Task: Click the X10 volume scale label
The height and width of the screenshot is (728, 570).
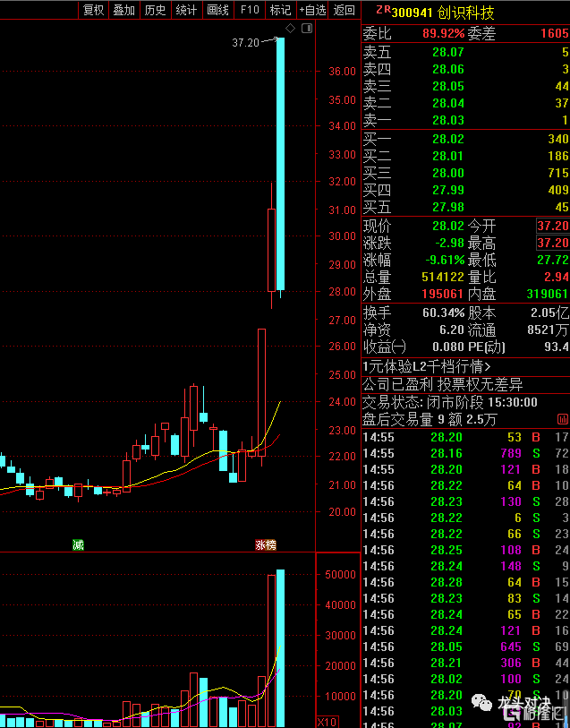Action: click(x=327, y=722)
